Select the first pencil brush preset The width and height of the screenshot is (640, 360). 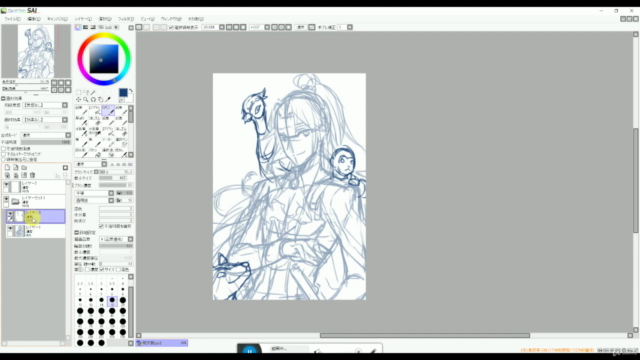pyautogui.click(x=81, y=110)
